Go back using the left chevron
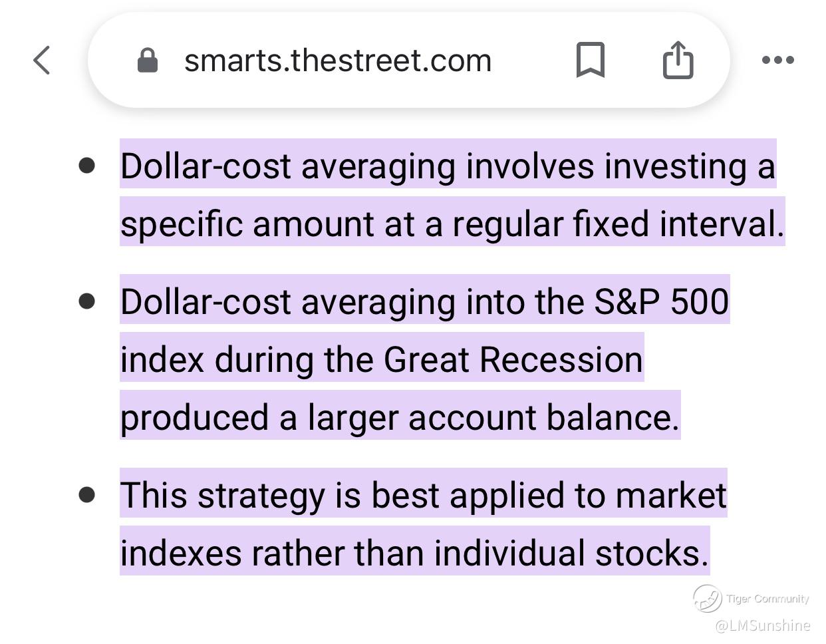Viewport: 826px width, 644px height. 42,61
